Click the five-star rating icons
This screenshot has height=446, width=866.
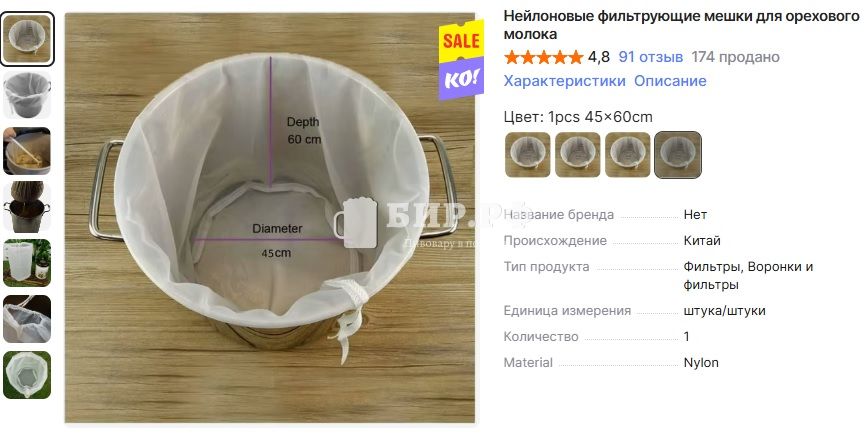(x=543, y=57)
